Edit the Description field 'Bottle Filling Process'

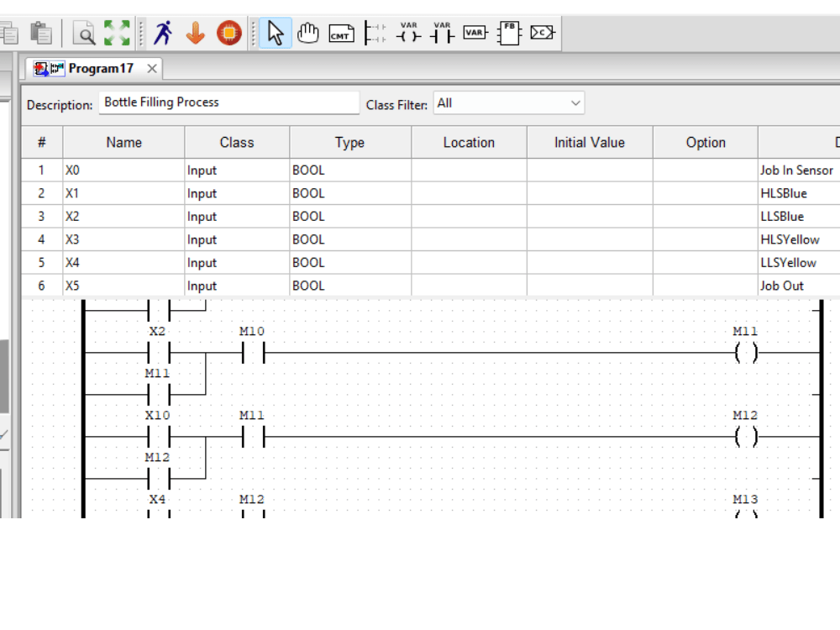click(x=228, y=102)
